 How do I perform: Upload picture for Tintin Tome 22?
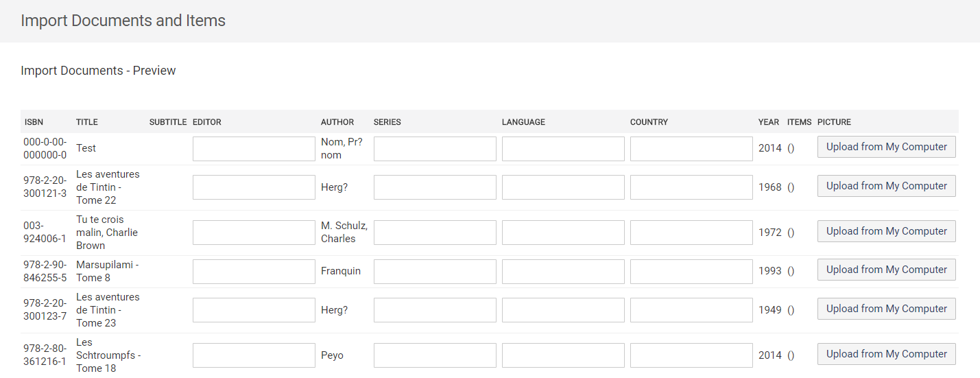[886, 186]
